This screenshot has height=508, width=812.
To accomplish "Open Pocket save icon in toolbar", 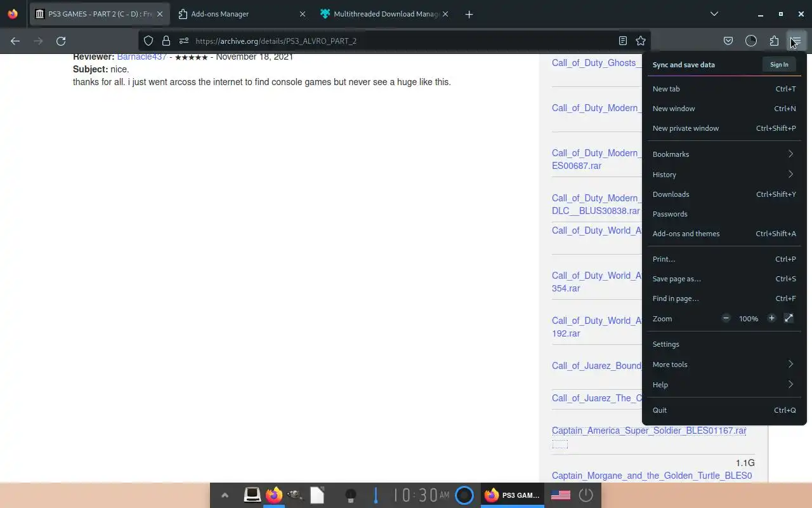I will point(728,41).
